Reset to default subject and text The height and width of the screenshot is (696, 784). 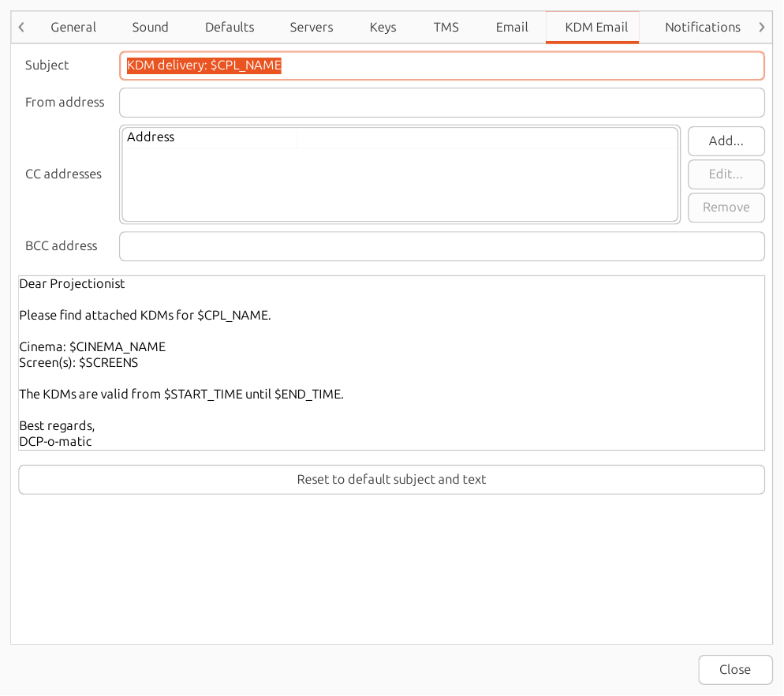click(x=391, y=480)
